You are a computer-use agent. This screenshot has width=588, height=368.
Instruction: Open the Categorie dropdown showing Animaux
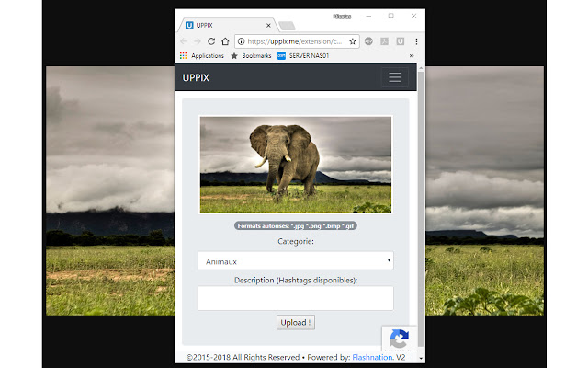[x=296, y=260]
